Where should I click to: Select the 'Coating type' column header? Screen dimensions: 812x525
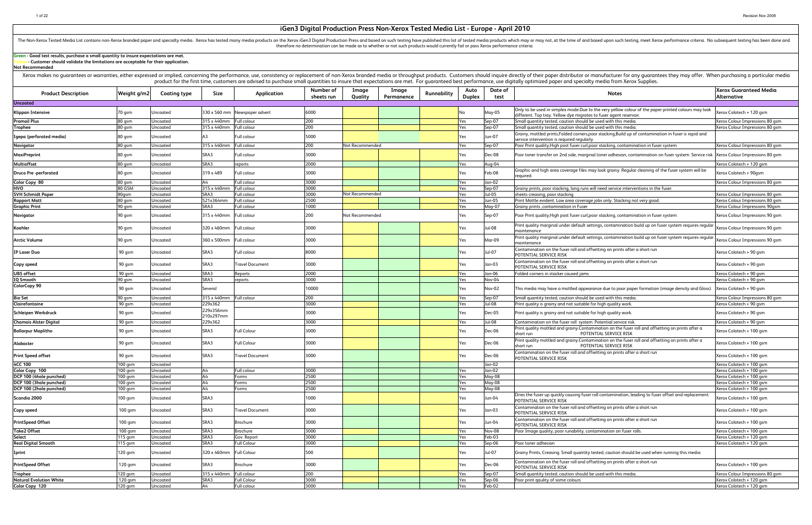pyautogui.click(x=176, y=94)
